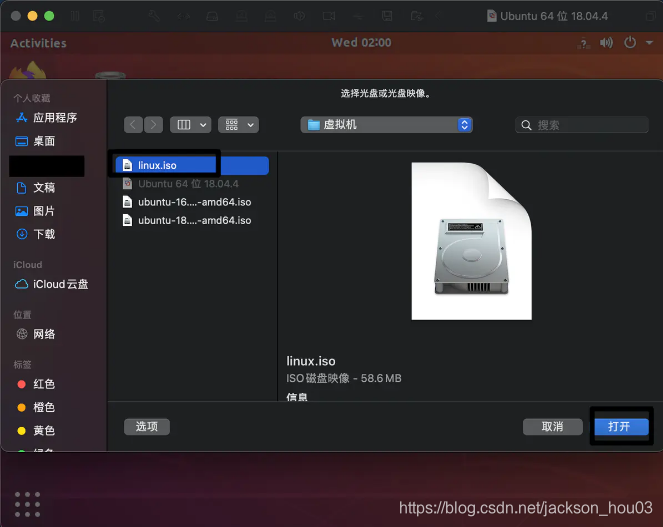Go back with the left arrow button

pos(133,125)
